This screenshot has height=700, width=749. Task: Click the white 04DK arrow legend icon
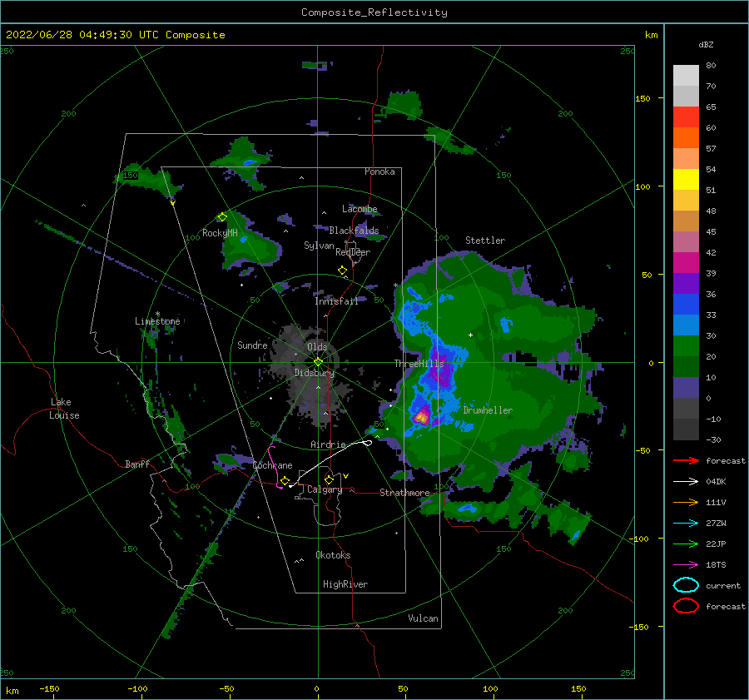coord(686,482)
